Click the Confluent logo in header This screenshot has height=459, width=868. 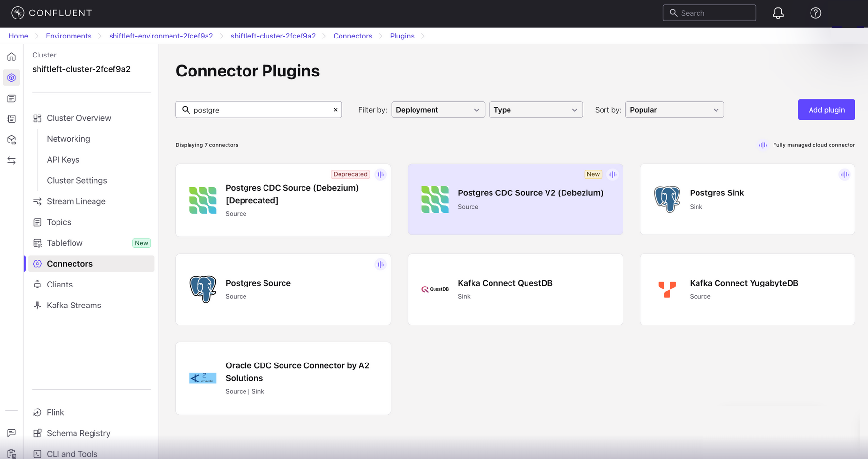[x=52, y=13]
